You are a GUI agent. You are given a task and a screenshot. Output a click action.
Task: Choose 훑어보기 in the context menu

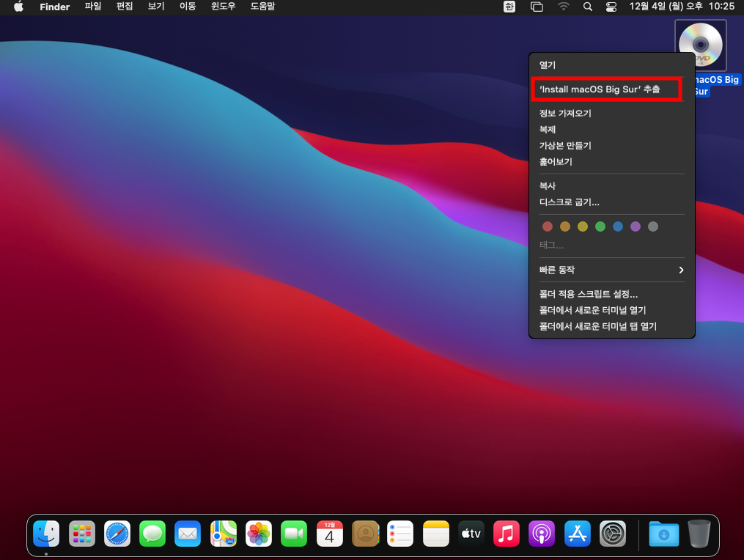611,162
